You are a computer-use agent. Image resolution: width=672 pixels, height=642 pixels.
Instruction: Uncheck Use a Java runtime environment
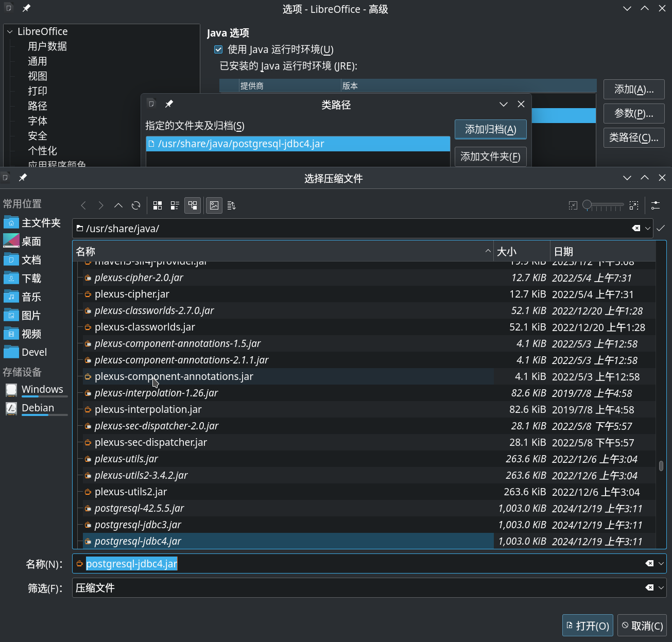218,49
